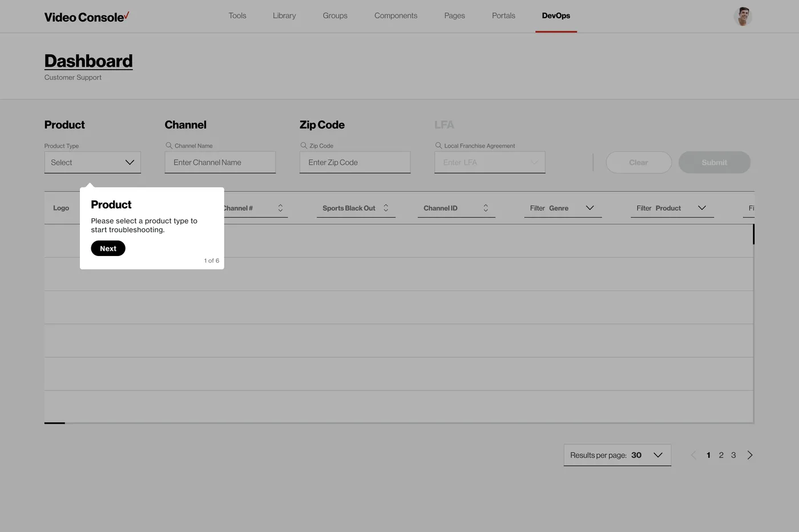Viewport: 799px width, 532px height.
Task: Click the table horizontal scrollbar thumb
Action: [55, 423]
